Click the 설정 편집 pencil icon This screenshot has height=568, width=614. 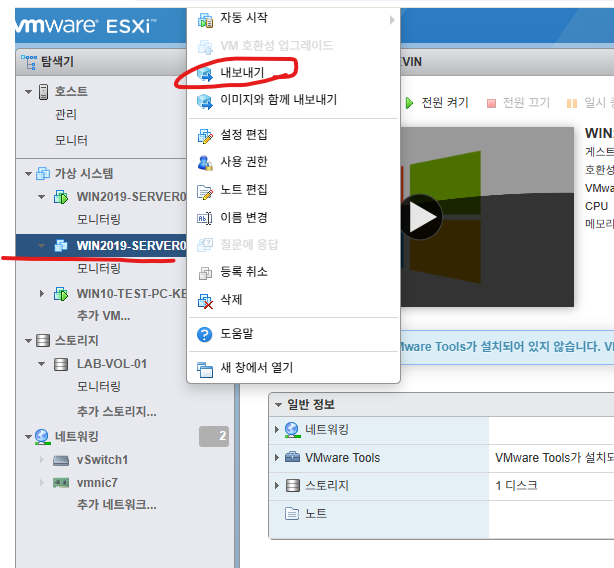tap(205, 136)
